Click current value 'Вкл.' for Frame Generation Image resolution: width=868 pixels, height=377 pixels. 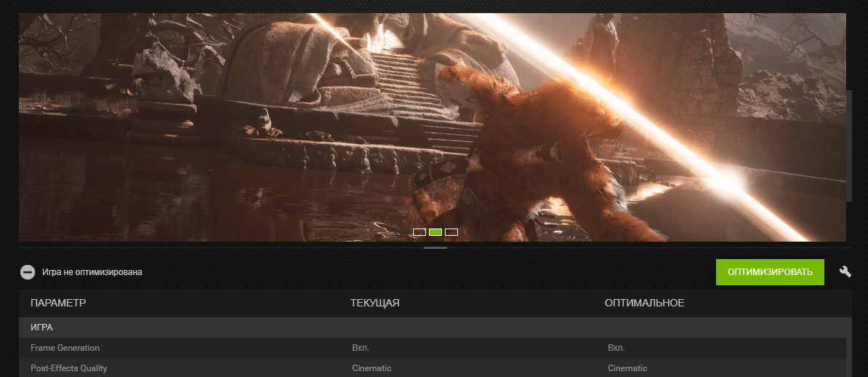[x=361, y=348]
